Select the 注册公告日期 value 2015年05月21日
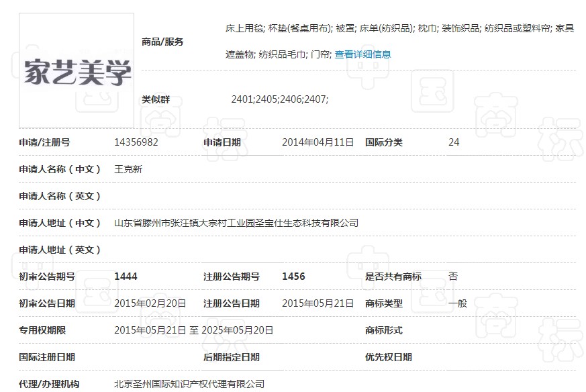Screen dimensions: 586x392 (318, 303)
